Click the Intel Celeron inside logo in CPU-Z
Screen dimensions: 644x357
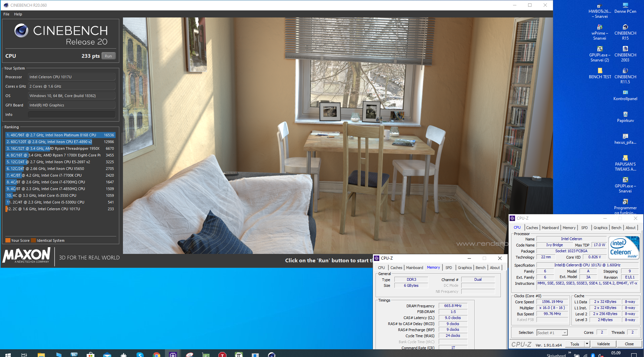[624, 248]
